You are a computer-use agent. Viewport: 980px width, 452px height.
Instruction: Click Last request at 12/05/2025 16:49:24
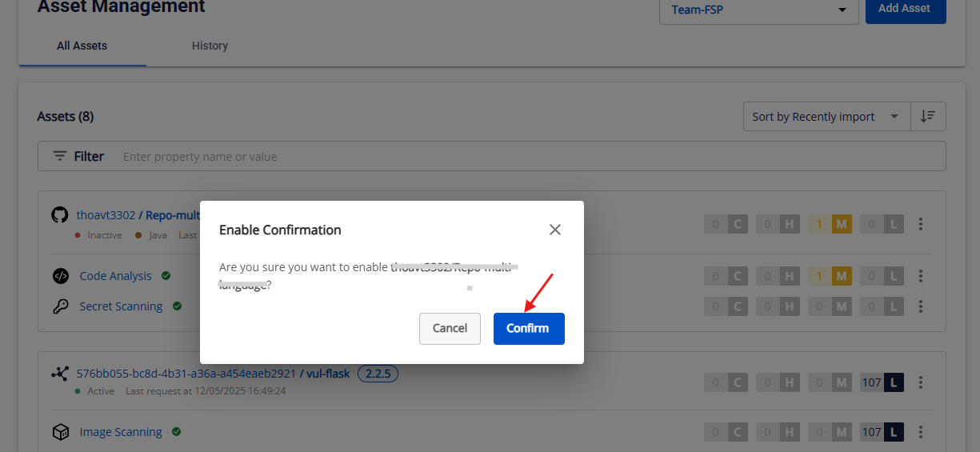tap(206, 391)
